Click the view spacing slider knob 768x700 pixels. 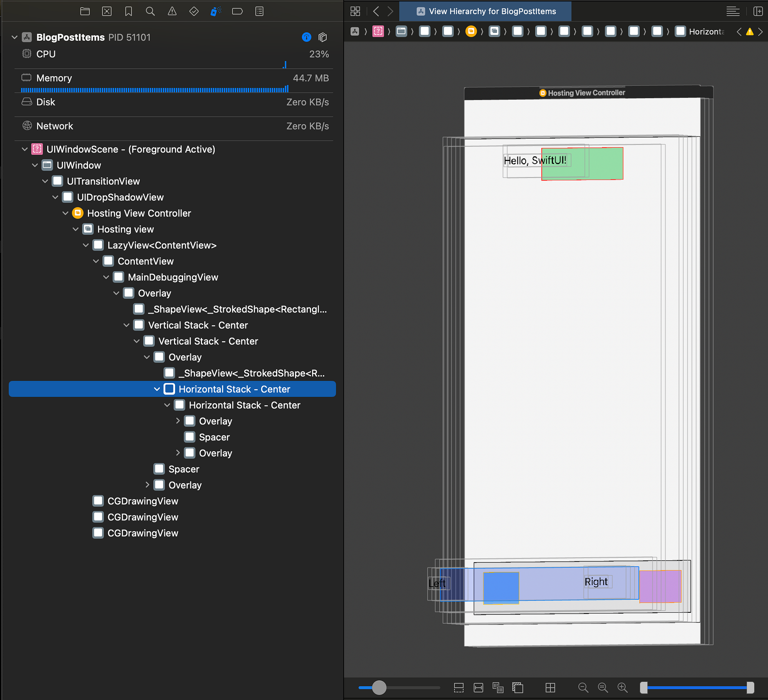point(379,688)
